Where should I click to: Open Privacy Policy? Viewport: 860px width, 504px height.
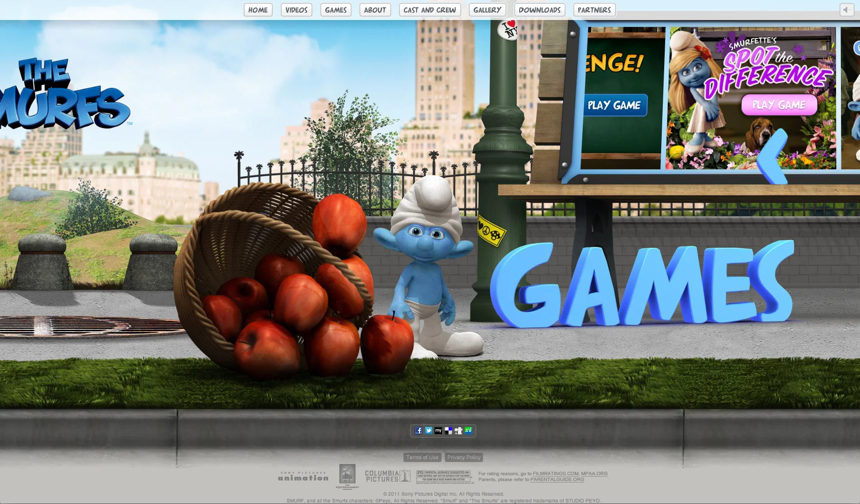coord(464,457)
